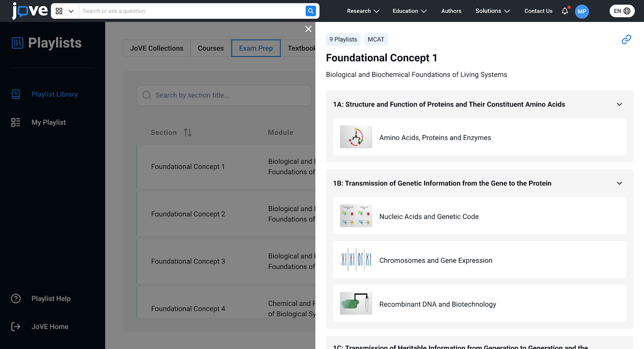Go to JoVE Home

point(50,327)
